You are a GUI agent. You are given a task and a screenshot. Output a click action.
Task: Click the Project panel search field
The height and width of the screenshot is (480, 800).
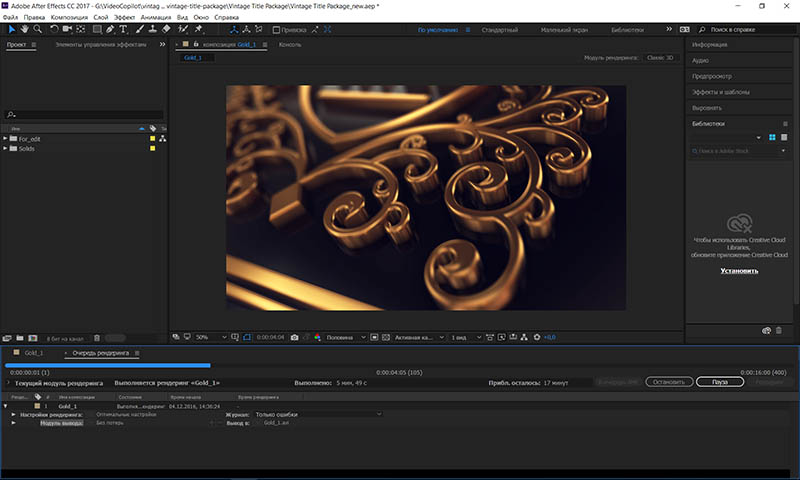click(84, 115)
